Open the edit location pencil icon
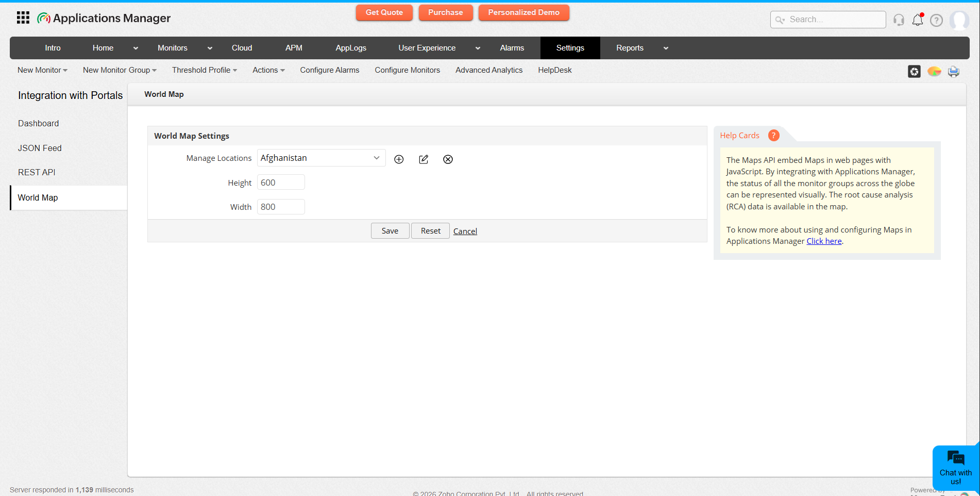Screen dimensions: 980x496 pyautogui.click(x=423, y=159)
